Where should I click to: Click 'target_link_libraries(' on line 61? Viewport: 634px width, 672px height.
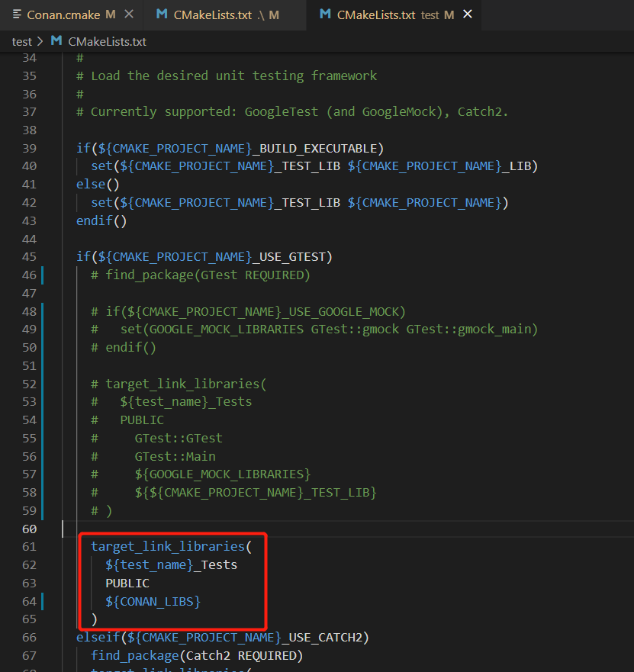[x=171, y=546]
